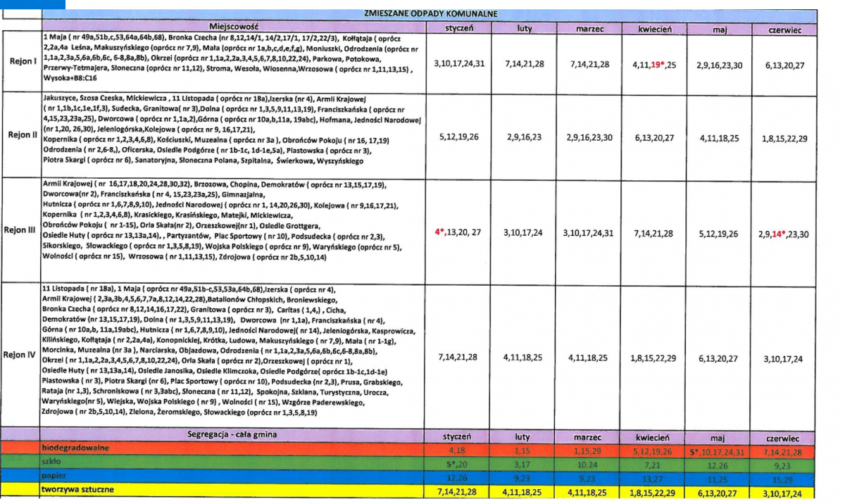This screenshot has width=845, height=504.
Task: Click the Rejon IV row label
Action: tap(21, 355)
